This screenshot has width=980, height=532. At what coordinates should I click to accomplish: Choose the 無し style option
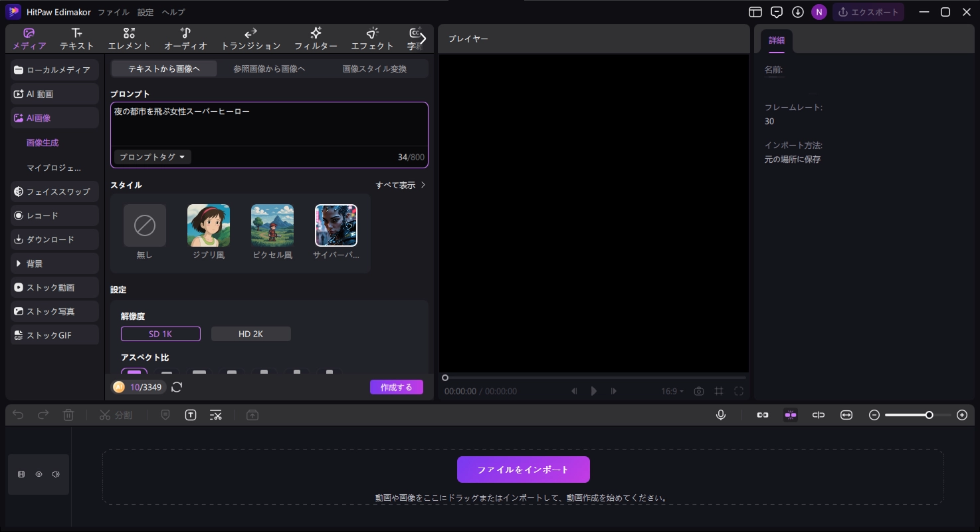145,231
